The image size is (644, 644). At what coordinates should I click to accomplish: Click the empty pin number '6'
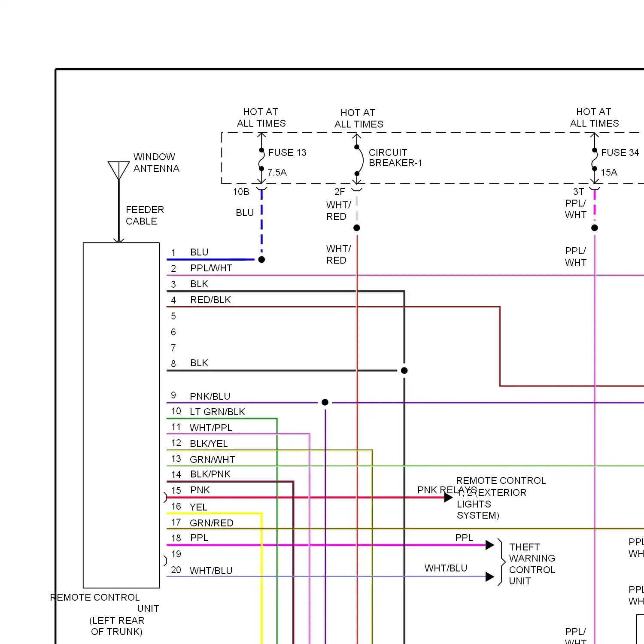click(173, 332)
